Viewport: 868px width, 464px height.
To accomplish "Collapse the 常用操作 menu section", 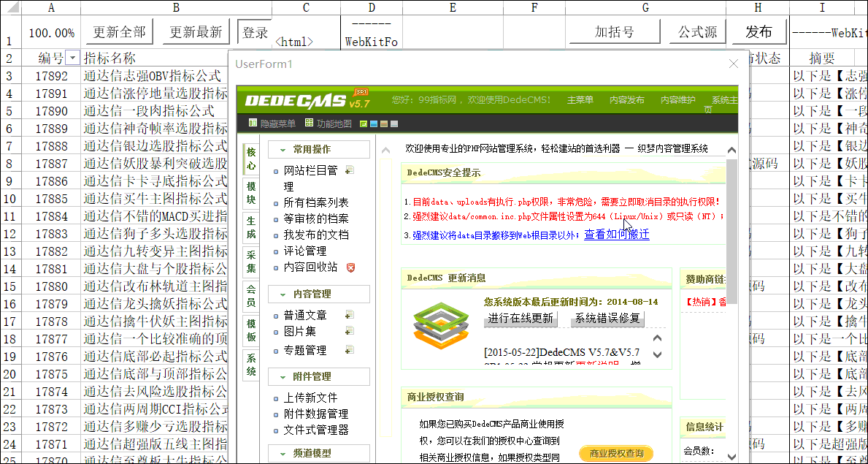I will click(x=318, y=150).
